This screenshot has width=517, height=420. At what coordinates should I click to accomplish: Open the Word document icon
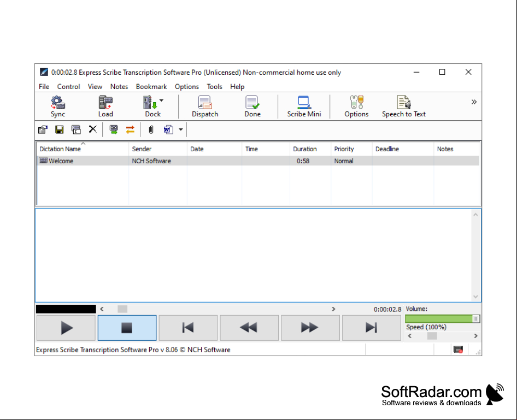point(168,129)
